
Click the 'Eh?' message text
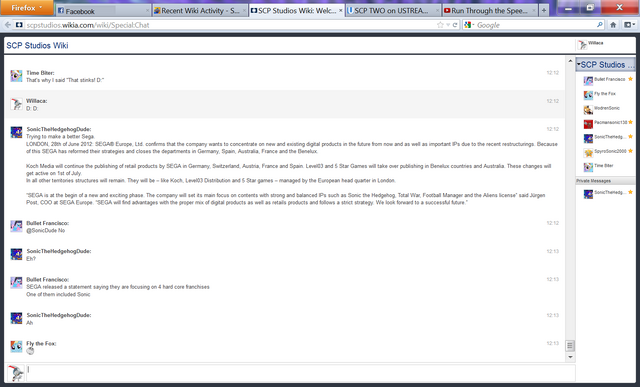31,259
